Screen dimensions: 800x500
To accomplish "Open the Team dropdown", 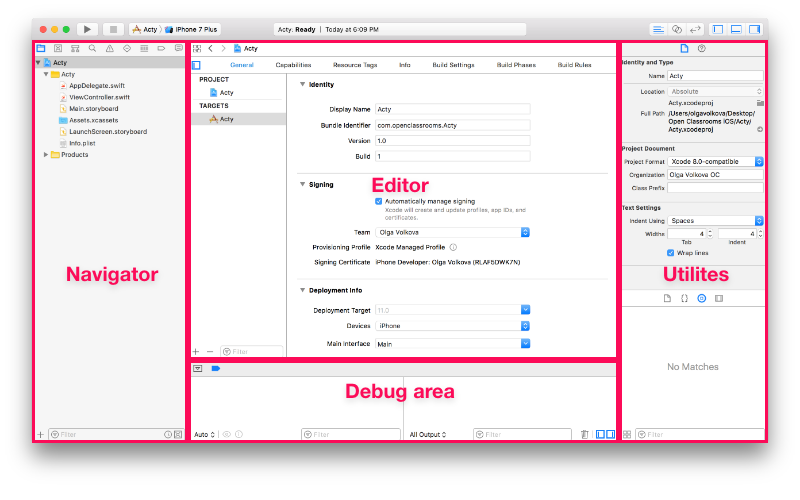I will click(453, 232).
